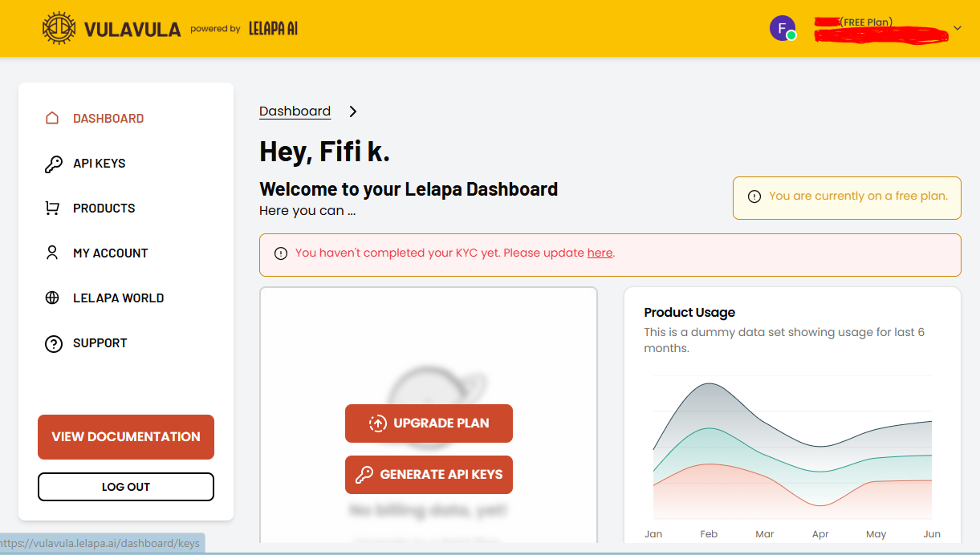Click the Lelapa AI wordmark in header
The width and height of the screenshot is (980, 555).
point(274,29)
